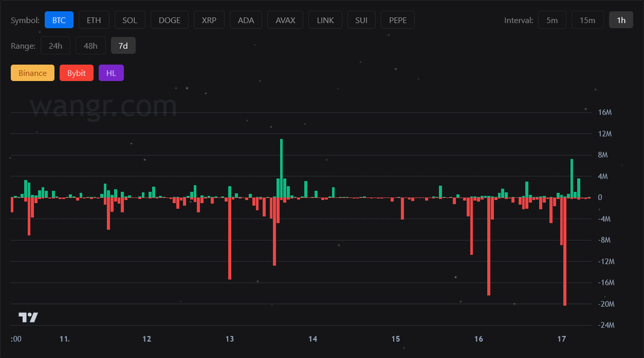The height and width of the screenshot is (358, 644).
Task: Show AVAX liquidation data
Action: [x=285, y=20]
